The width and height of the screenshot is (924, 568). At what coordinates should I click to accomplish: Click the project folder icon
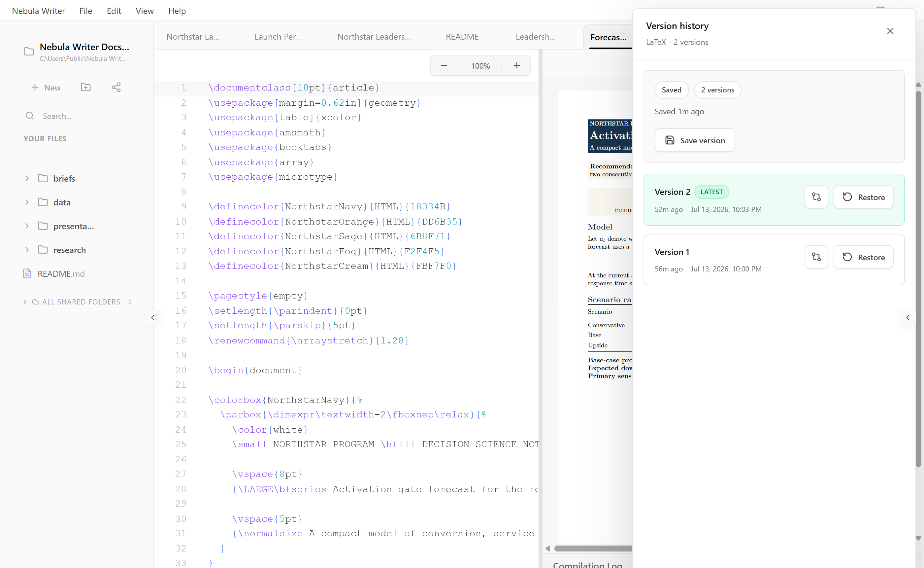point(29,52)
